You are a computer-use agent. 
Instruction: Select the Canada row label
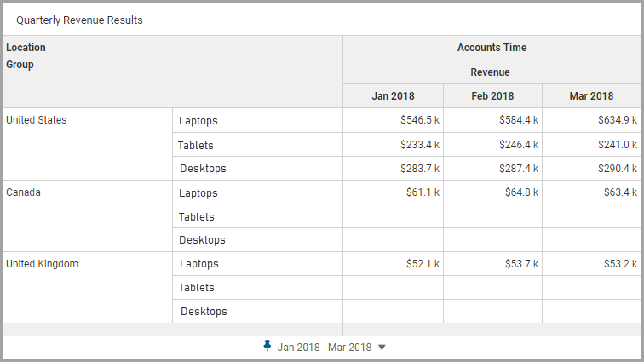coord(23,192)
